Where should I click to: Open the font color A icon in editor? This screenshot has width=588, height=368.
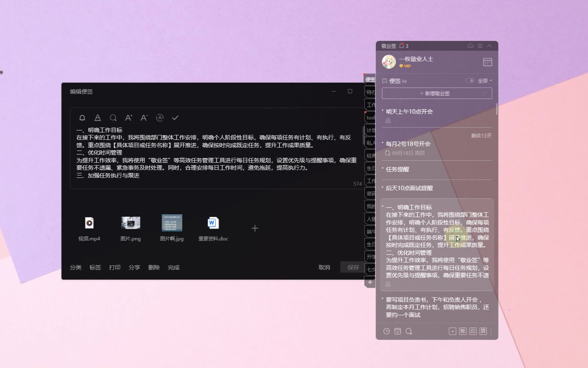(x=98, y=118)
